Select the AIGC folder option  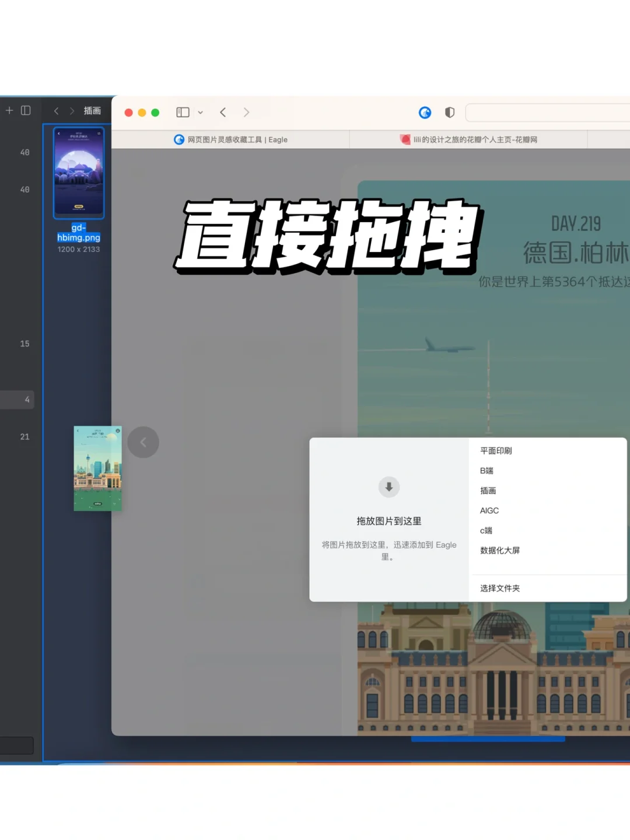pos(489,510)
